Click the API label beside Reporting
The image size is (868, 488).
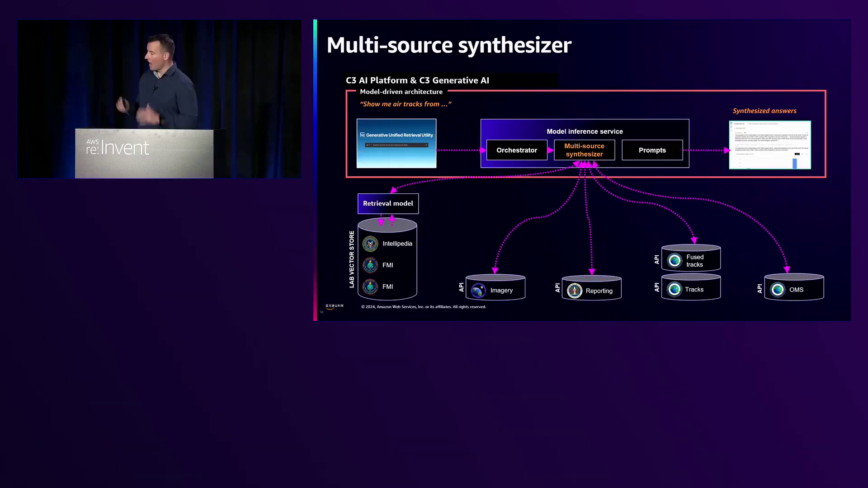[557, 287]
